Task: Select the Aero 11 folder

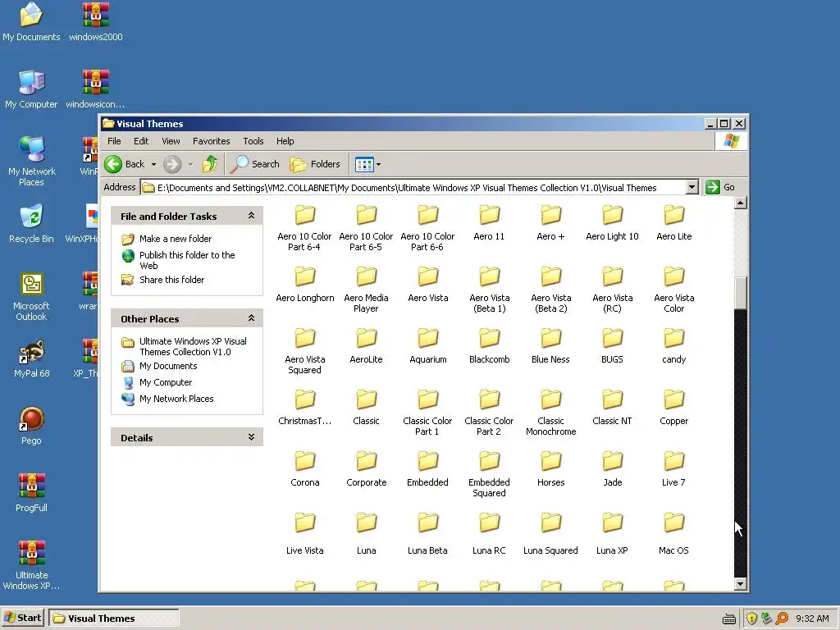Action: tap(489, 223)
